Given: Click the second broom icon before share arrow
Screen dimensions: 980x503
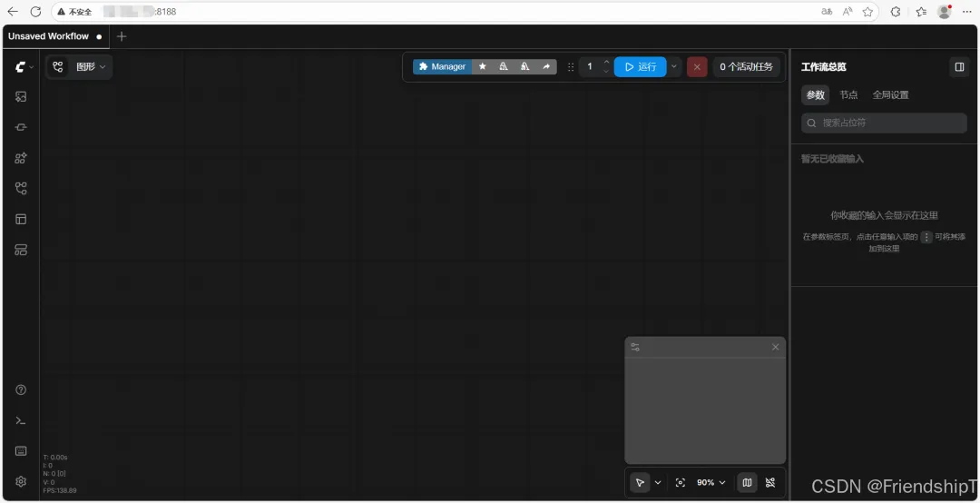Looking at the screenshot, I should click(525, 66).
